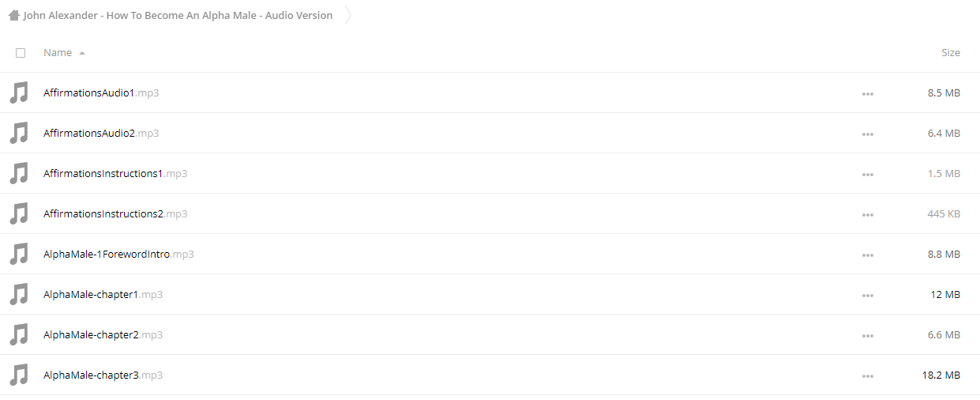Click the home icon in breadcrumb
The image size is (980, 400).
point(14,15)
